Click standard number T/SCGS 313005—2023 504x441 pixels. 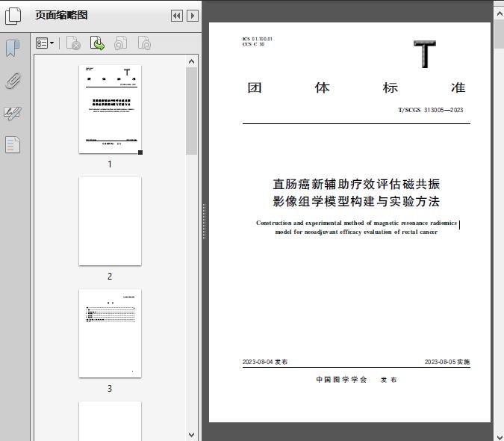pyautogui.click(x=431, y=110)
